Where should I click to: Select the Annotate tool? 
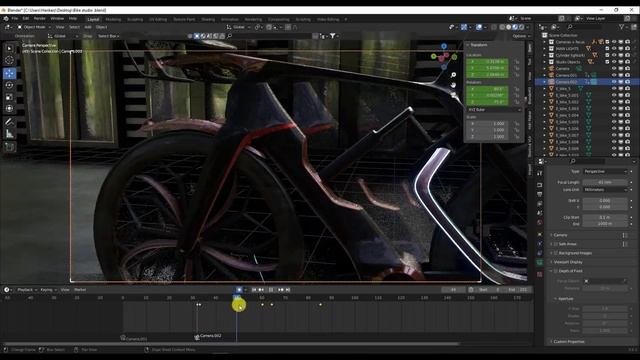coord(9,122)
